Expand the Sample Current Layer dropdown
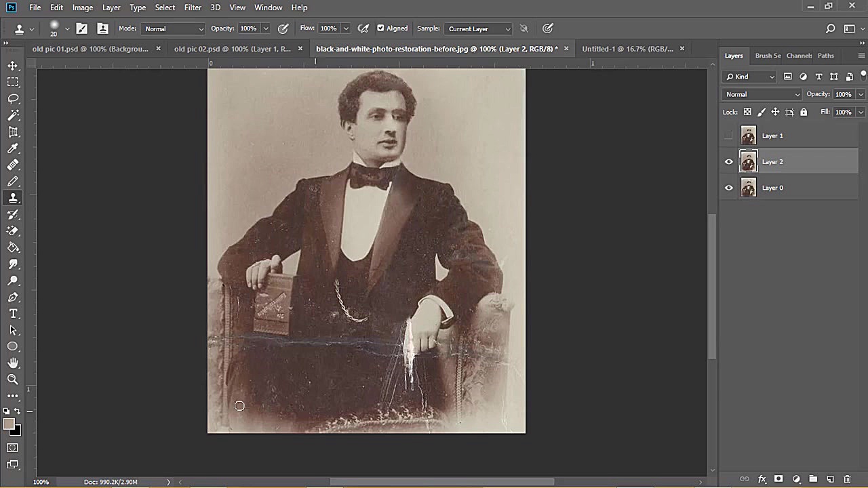The image size is (868, 488). pos(479,28)
